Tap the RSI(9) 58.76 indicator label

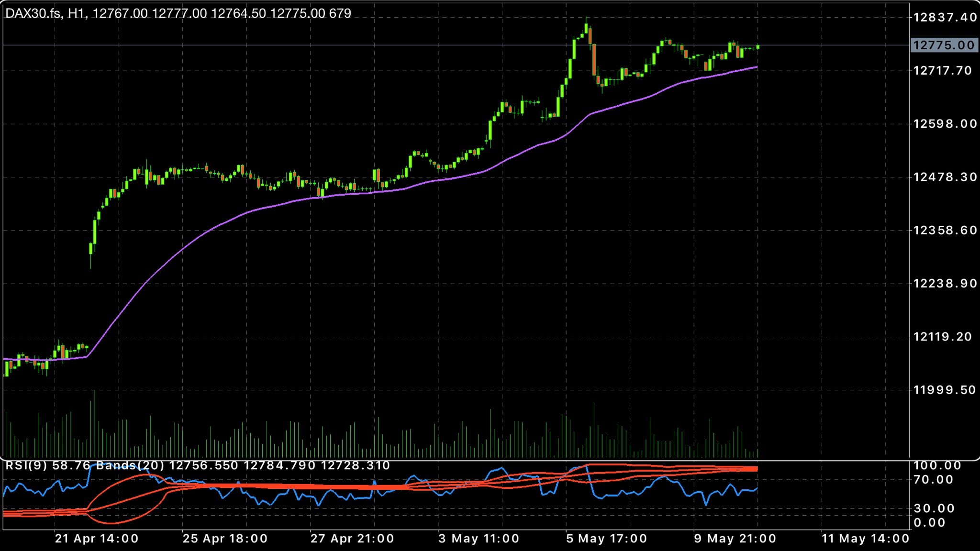click(x=48, y=466)
